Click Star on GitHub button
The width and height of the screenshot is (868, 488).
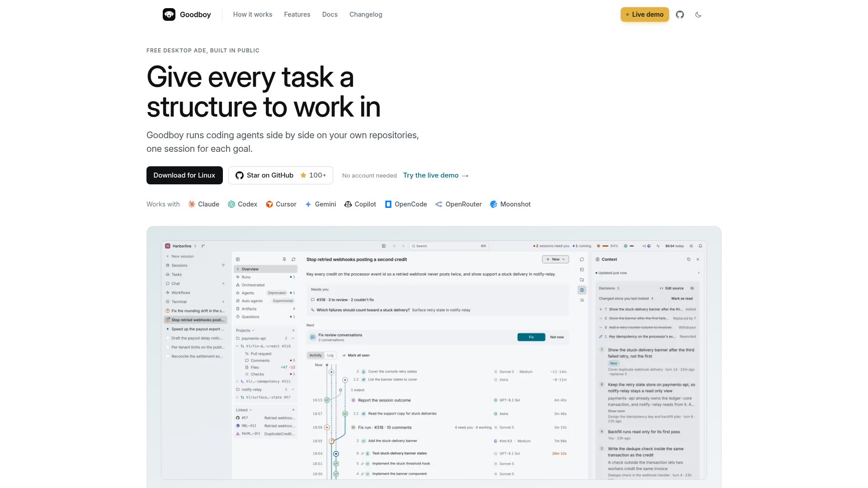(x=281, y=175)
